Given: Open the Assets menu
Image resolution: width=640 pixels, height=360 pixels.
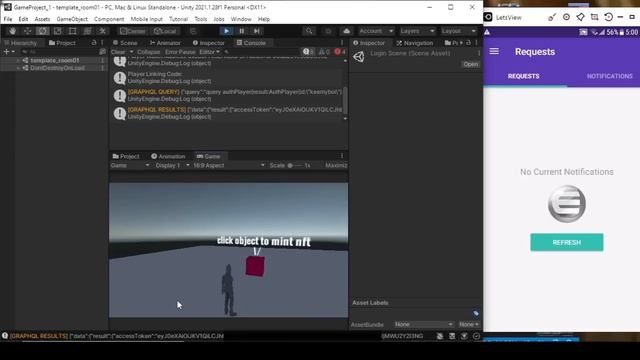Looking at the screenshot, I should [42, 19].
